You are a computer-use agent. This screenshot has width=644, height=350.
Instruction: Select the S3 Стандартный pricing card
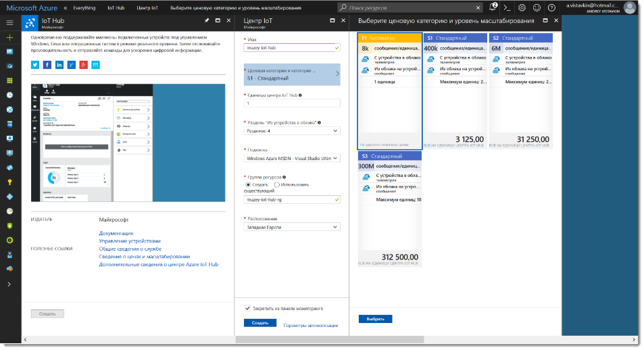tap(390, 209)
